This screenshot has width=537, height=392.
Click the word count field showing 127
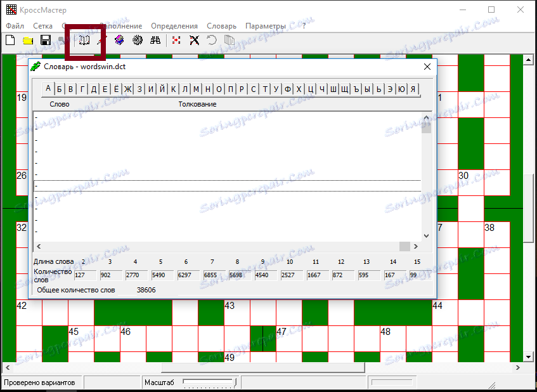(84, 275)
